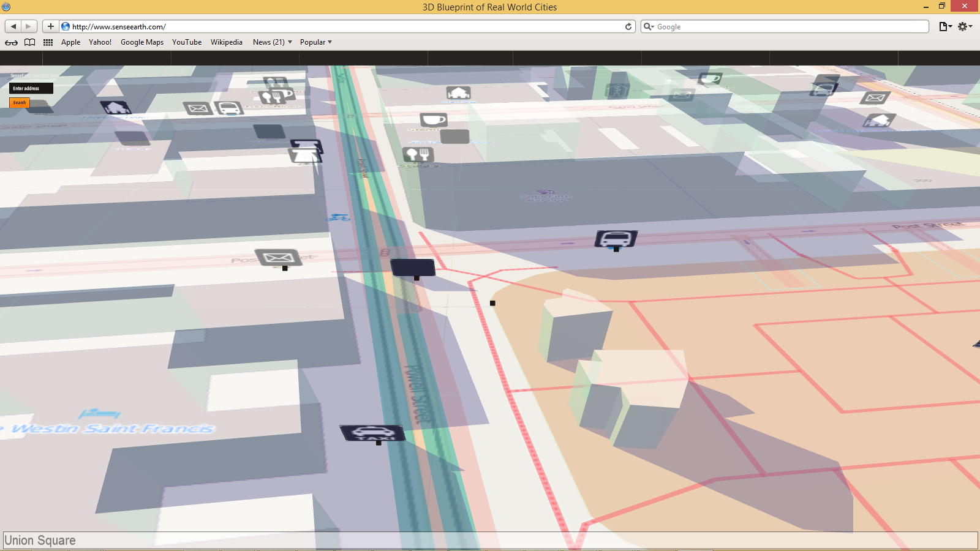This screenshot has width=980, height=551.
Task: Select the hotel bed icon above Westin Saint Francis
Action: tap(99, 413)
